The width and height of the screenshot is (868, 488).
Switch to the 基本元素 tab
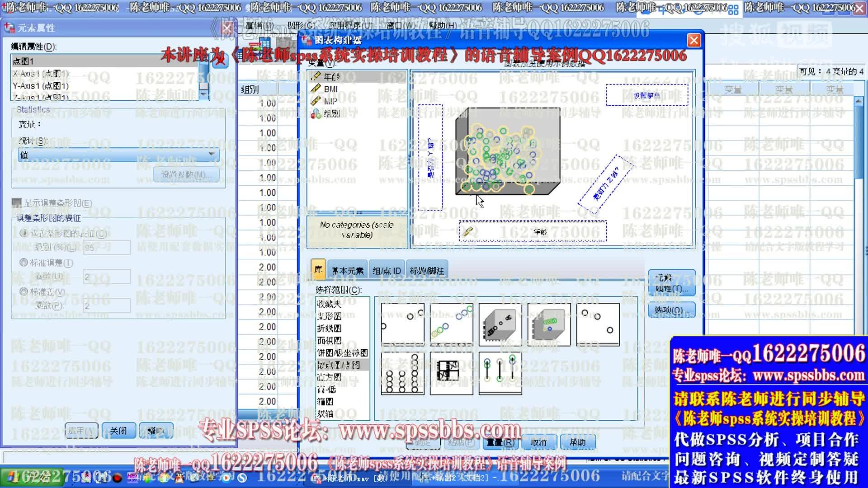347,270
